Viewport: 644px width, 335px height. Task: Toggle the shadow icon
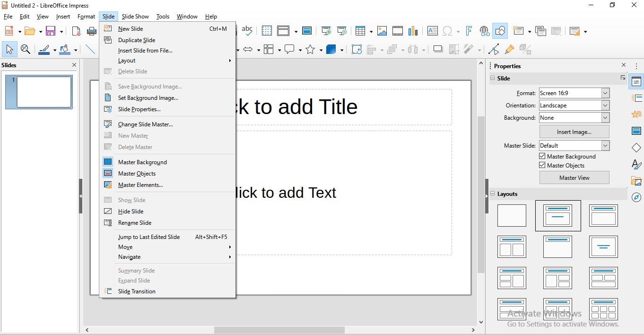[x=438, y=49]
